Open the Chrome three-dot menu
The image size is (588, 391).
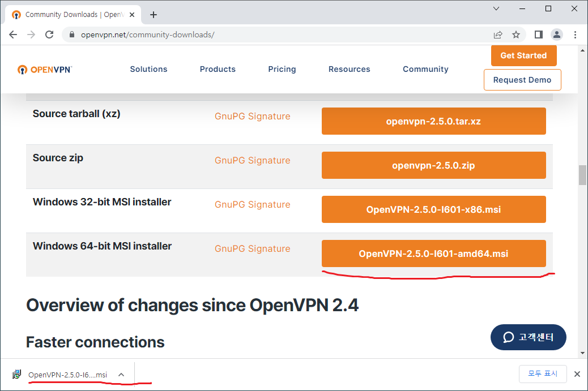(575, 35)
